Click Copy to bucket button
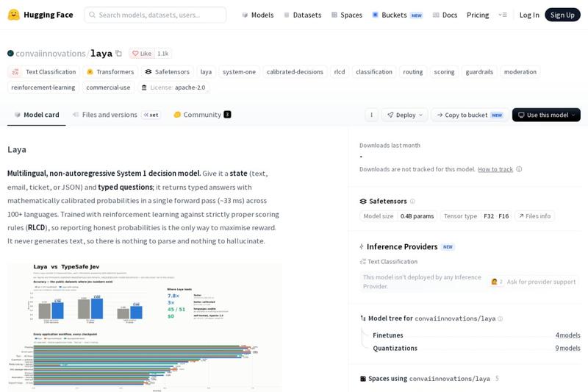The width and height of the screenshot is (588, 392). [x=470, y=115]
